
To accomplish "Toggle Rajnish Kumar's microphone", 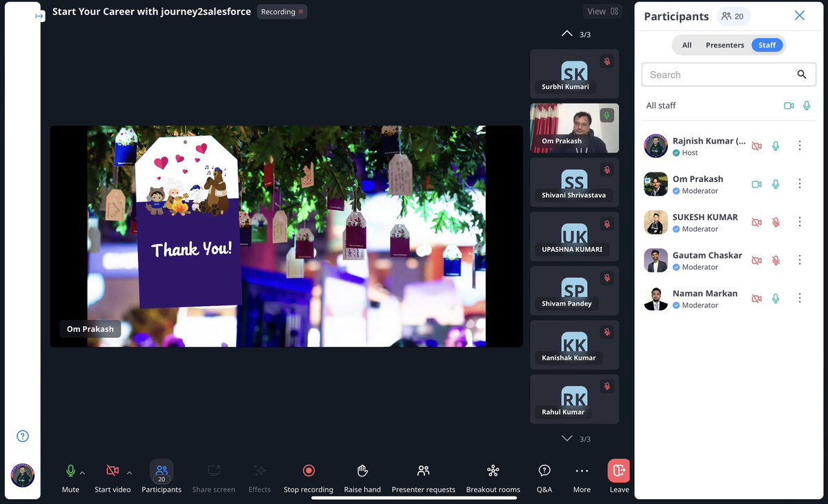I will pos(776,146).
